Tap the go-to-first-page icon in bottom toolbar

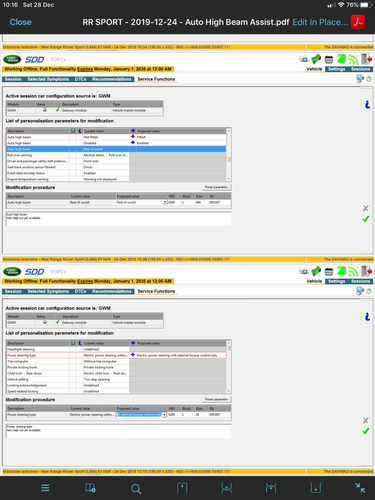[x=182, y=488]
